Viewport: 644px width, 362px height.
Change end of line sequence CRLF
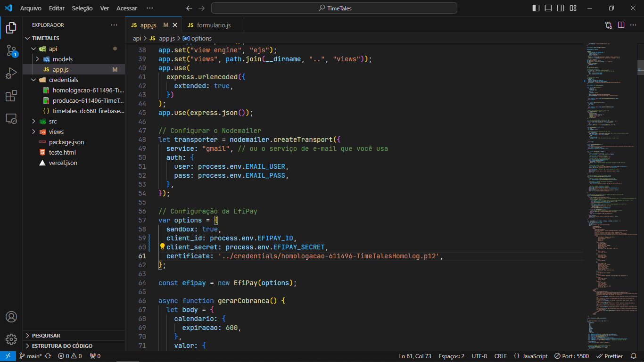[x=501, y=356]
